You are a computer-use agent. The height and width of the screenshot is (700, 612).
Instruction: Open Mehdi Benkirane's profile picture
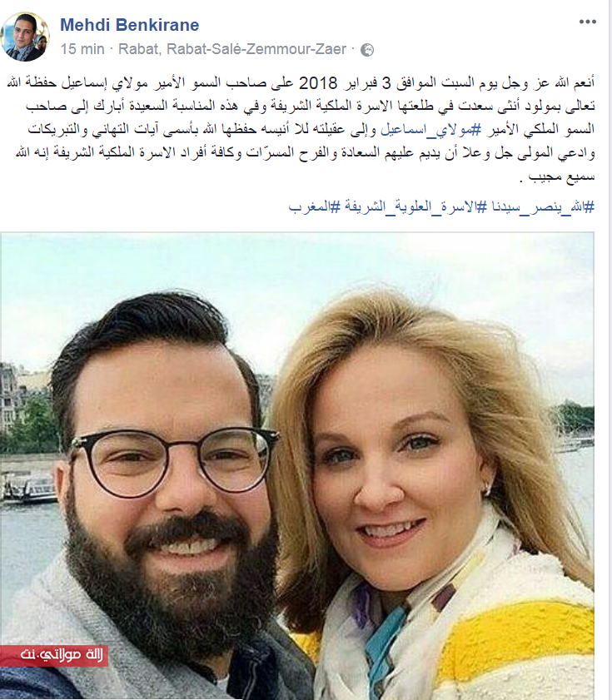[25, 37]
